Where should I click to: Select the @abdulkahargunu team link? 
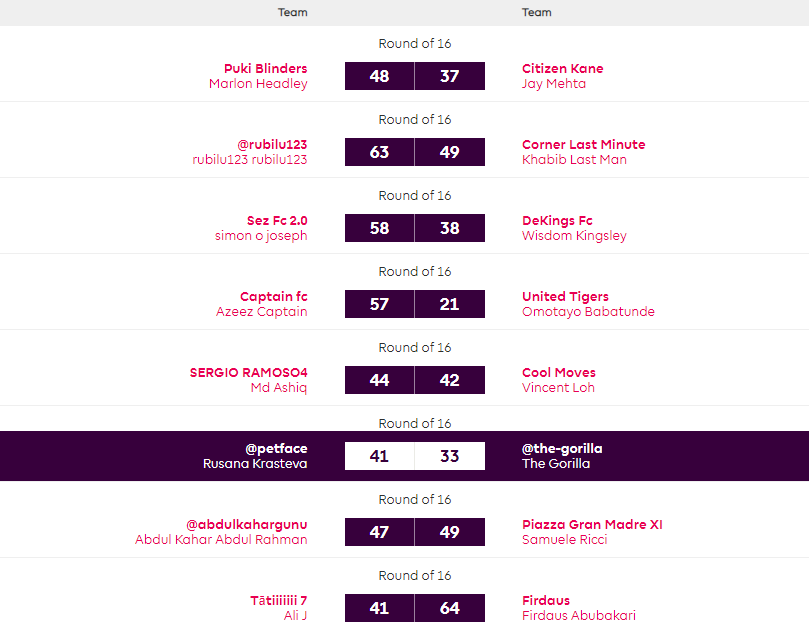click(x=247, y=525)
